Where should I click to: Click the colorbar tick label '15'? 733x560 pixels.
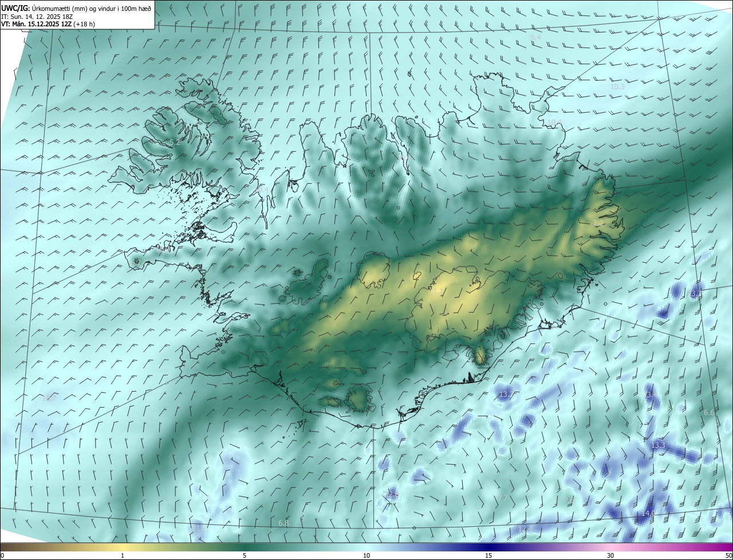pos(488,555)
